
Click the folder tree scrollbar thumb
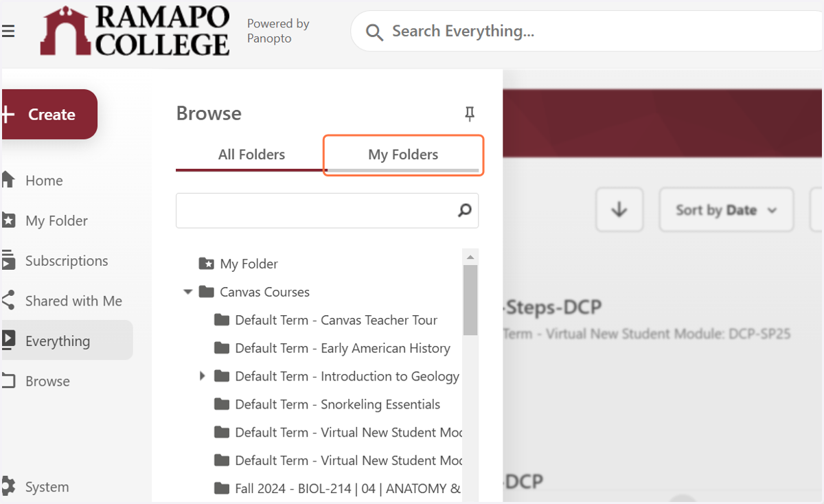click(x=470, y=300)
